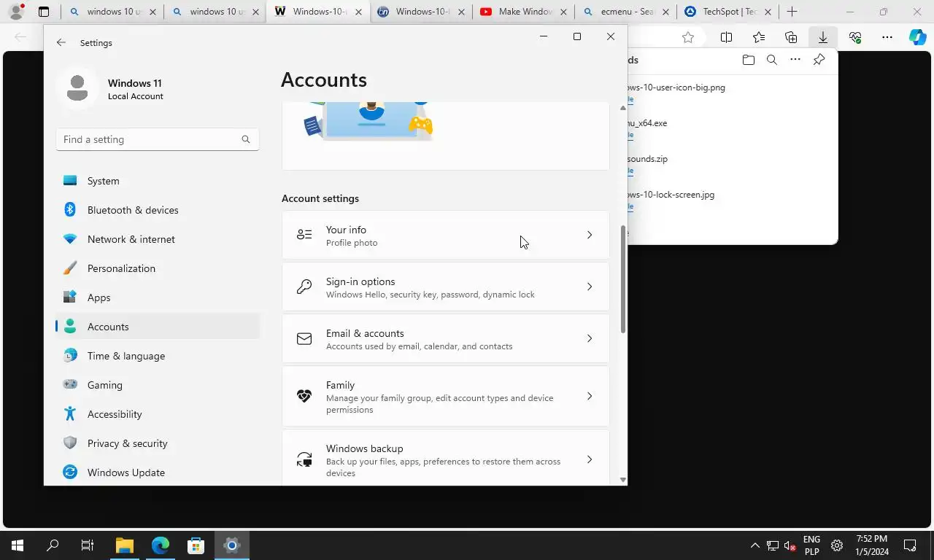Click the muted volume tray icon

click(790, 545)
